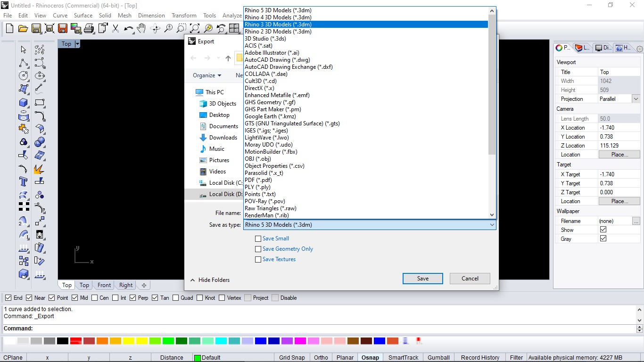Choose AutoCAD Drawing (*.dwg) file type
644x362 pixels.
pos(277,60)
